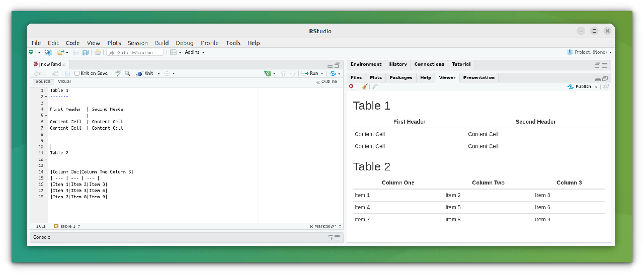Click the red remove viewer item icon
The height and width of the screenshot is (275, 644).
pyautogui.click(x=351, y=86)
